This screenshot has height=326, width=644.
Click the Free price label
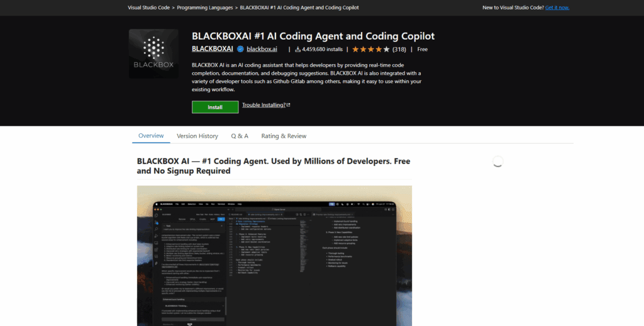(x=423, y=49)
